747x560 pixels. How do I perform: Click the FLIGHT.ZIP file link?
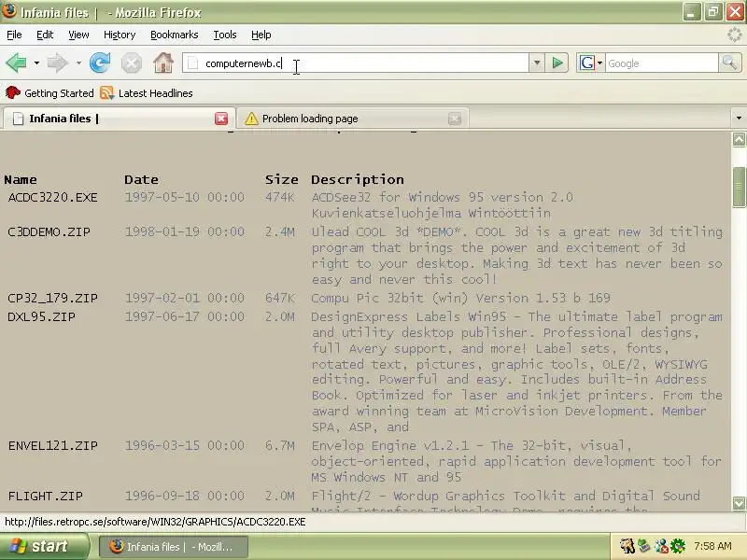tap(45, 497)
